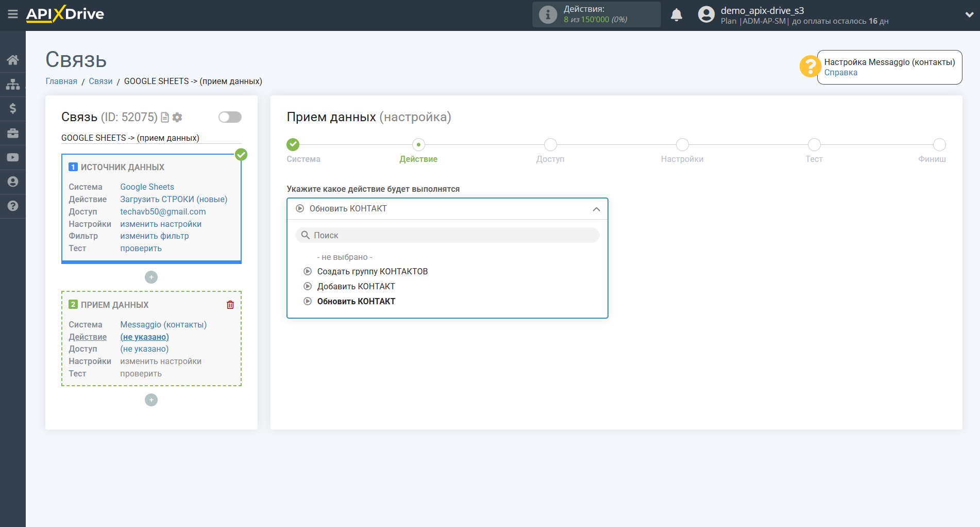The width and height of the screenshot is (980, 527).
Task: Open connections sitemap icon in sidebar
Action: tap(13, 84)
